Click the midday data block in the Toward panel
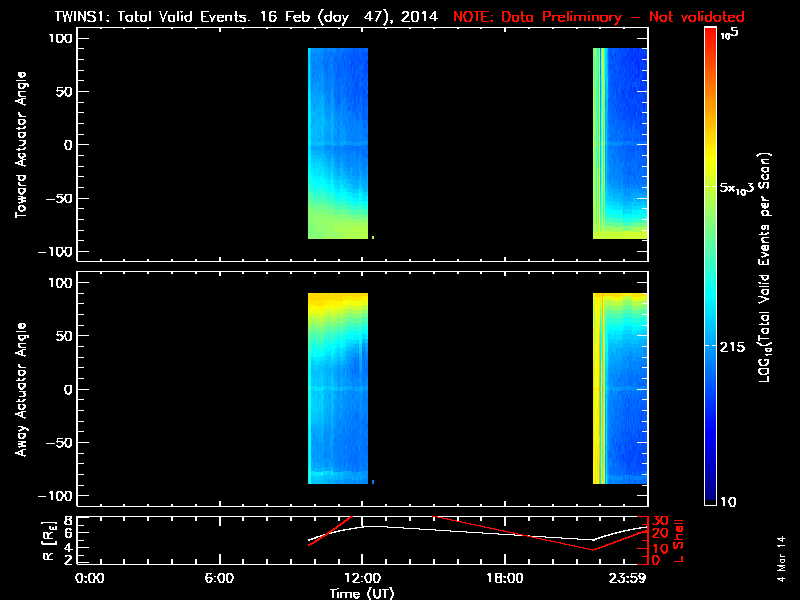Screen dimensions: 800x600 point(338,145)
